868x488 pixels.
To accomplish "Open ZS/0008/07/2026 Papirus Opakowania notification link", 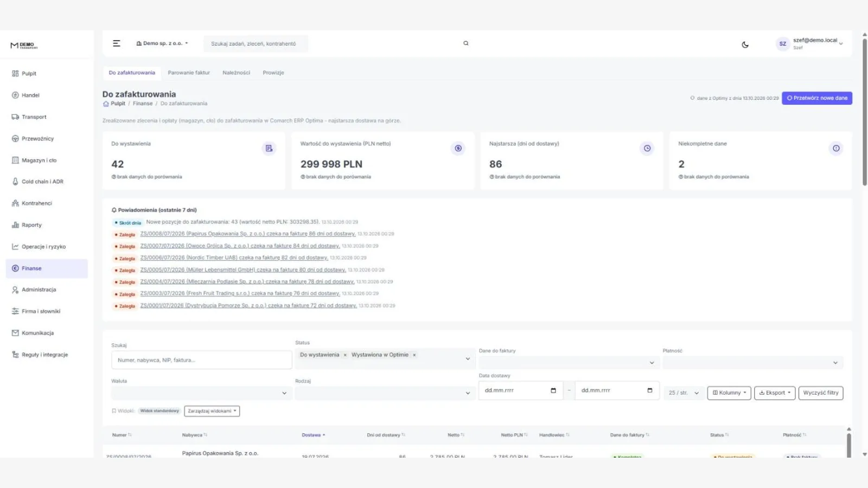I will pos(248,234).
